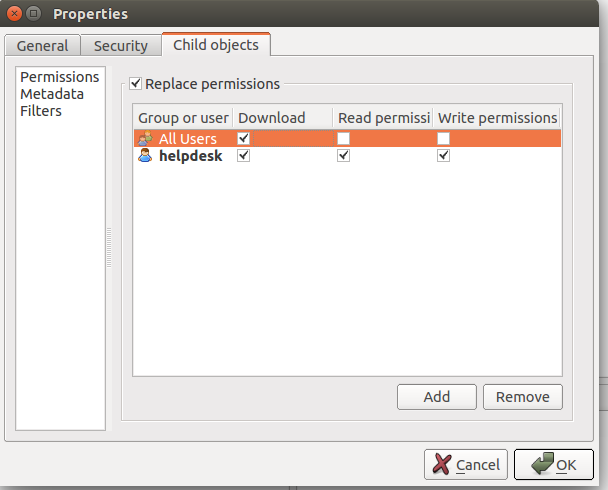Click the Group or user column header
This screenshot has width=608, height=490.
click(x=183, y=117)
